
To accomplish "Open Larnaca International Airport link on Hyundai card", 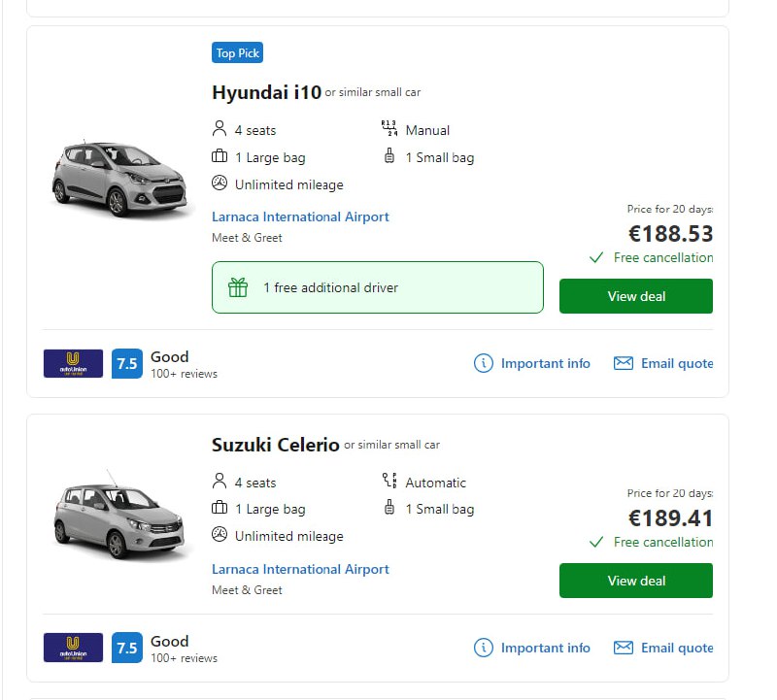I will (x=300, y=217).
